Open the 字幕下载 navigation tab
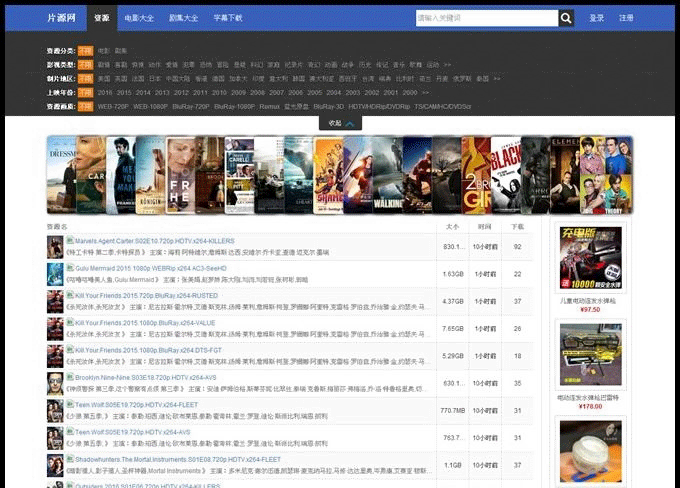680x488 pixels. point(228,18)
